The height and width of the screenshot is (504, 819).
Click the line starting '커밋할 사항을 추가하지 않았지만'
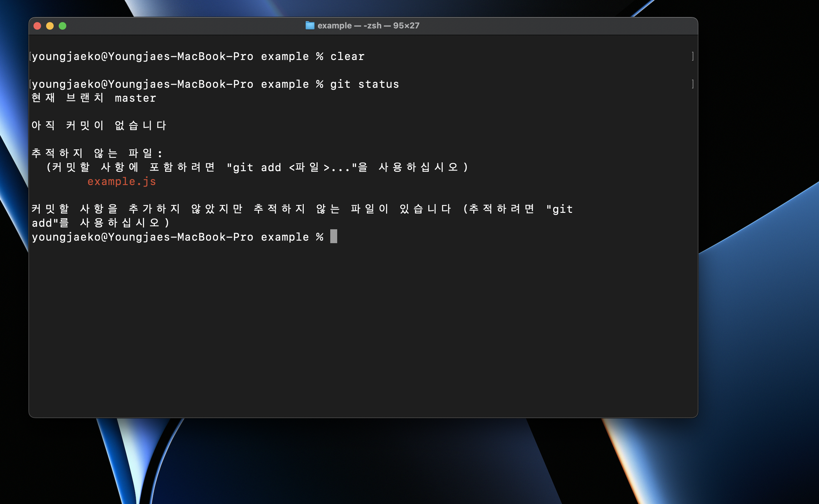(302, 209)
